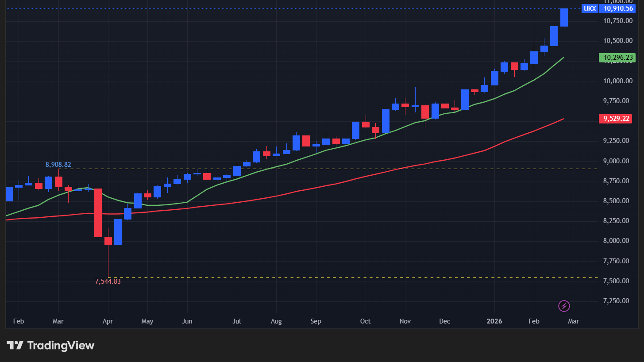Select the large red candle before April
The width and height of the screenshot is (644, 362).
[x=98, y=212]
